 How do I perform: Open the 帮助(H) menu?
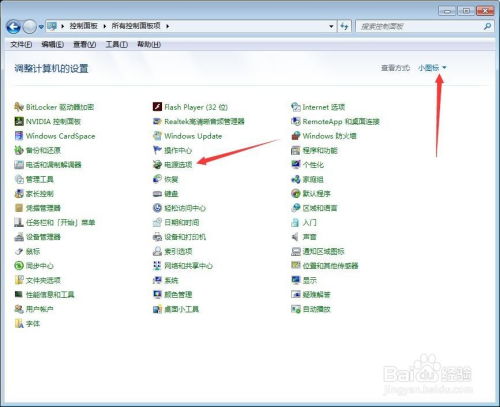(149, 44)
